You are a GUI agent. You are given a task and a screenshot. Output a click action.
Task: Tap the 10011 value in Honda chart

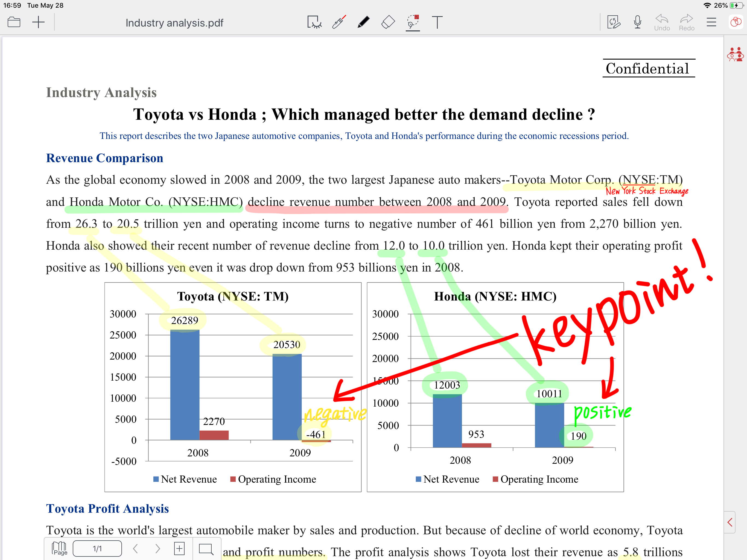point(549,393)
